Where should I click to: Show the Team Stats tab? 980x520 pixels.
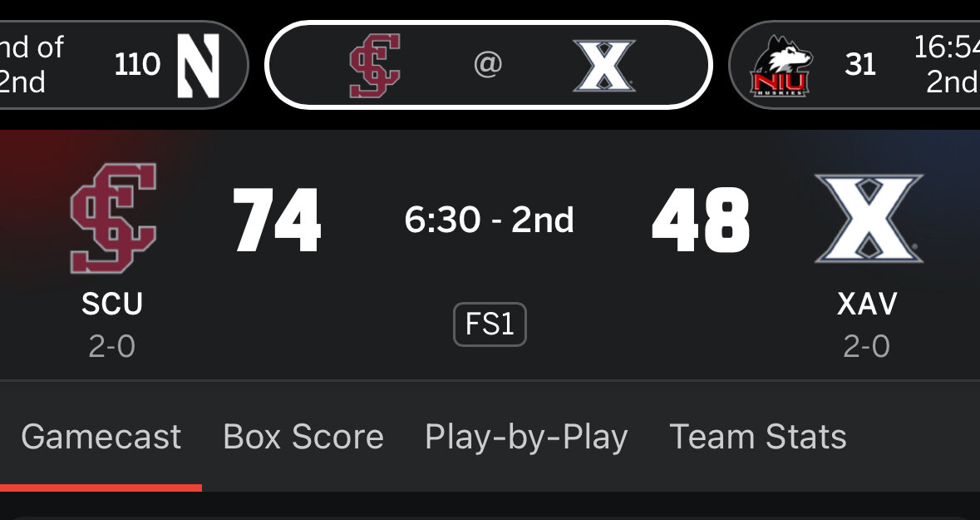tap(758, 437)
